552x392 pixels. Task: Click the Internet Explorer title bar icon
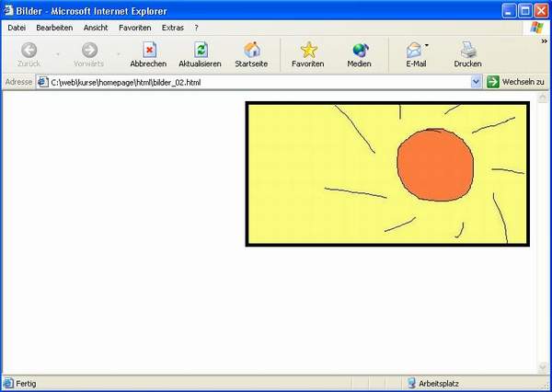point(8,10)
